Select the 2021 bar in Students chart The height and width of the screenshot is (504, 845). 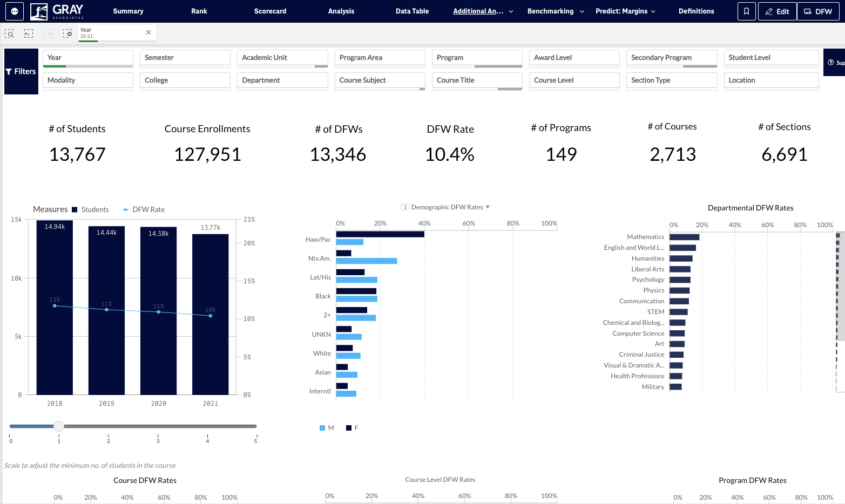click(211, 314)
